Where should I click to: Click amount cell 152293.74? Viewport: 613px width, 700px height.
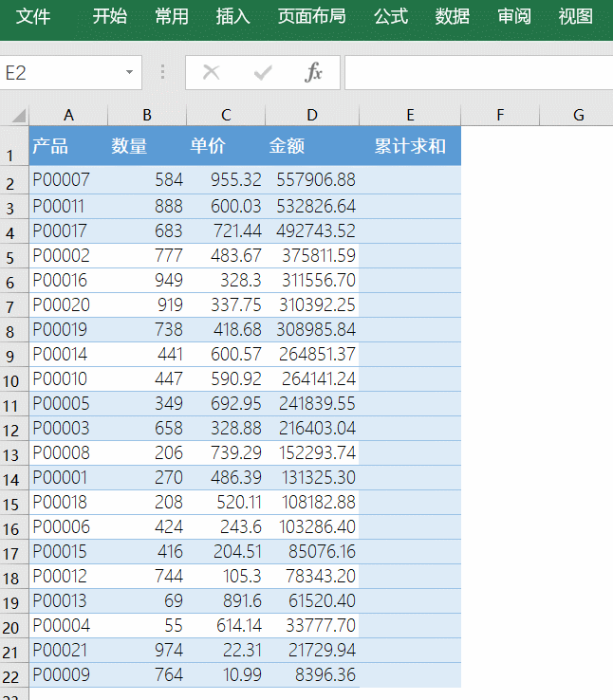pos(312,453)
